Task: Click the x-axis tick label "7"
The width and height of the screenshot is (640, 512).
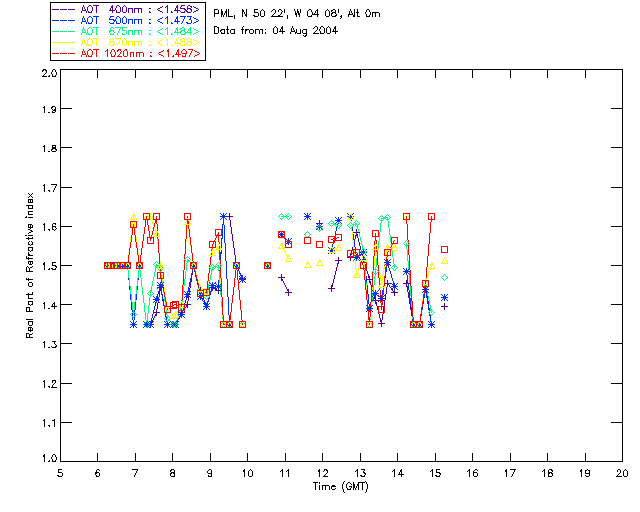Action: pos(135,473)
